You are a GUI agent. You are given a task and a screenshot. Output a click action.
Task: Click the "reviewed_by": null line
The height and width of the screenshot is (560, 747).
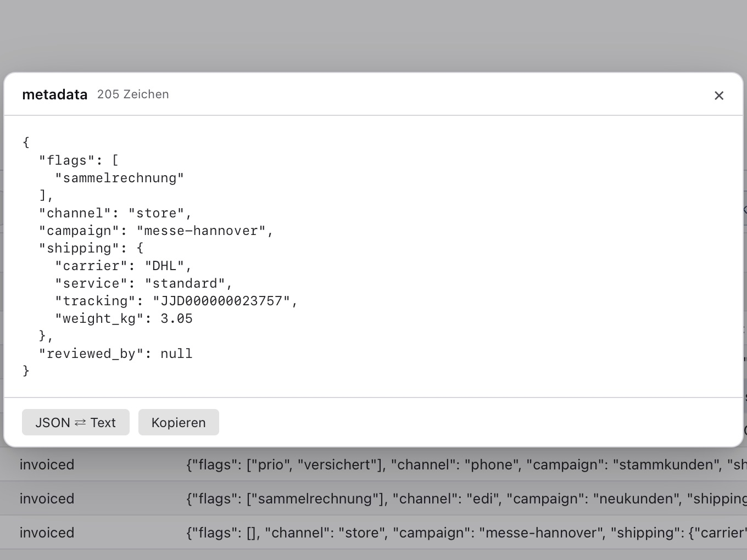115,354
